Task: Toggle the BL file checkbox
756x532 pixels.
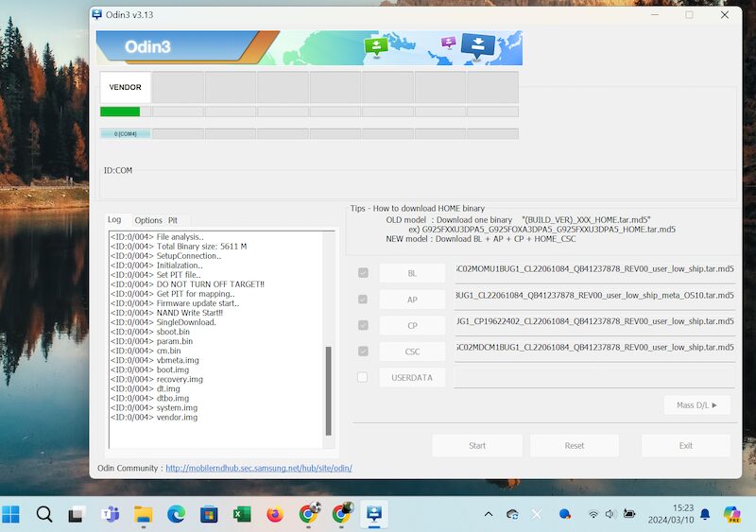Action: click(363, 273)
